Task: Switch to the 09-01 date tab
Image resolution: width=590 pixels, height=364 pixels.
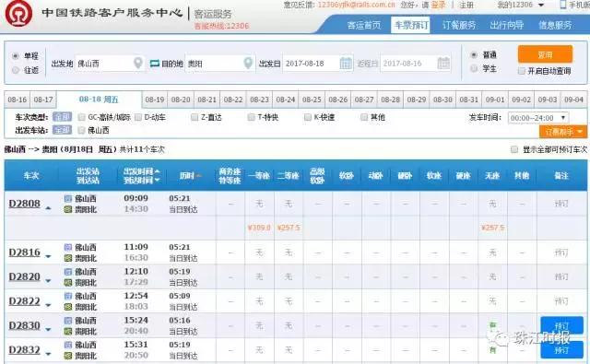Action: click(495, 100)
